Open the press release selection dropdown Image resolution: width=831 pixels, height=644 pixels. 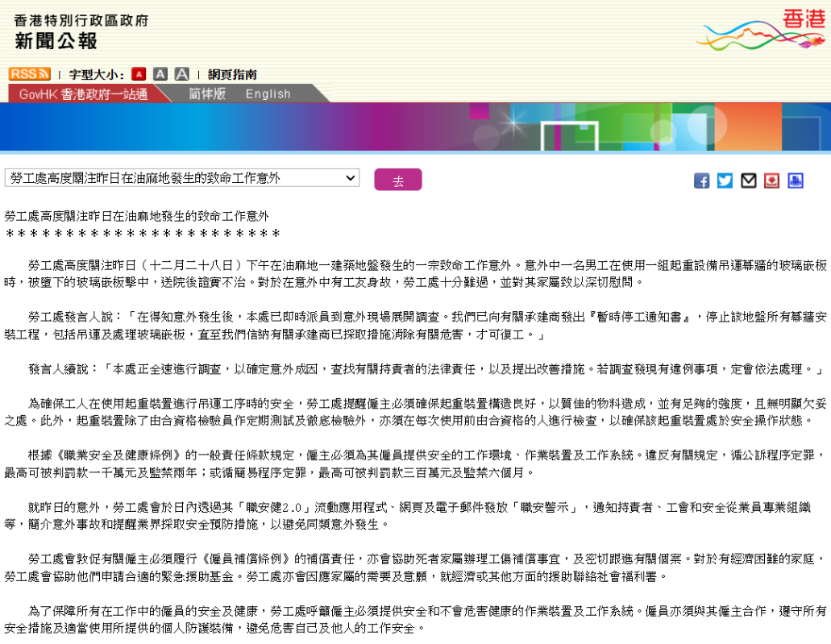click(182, 178)
